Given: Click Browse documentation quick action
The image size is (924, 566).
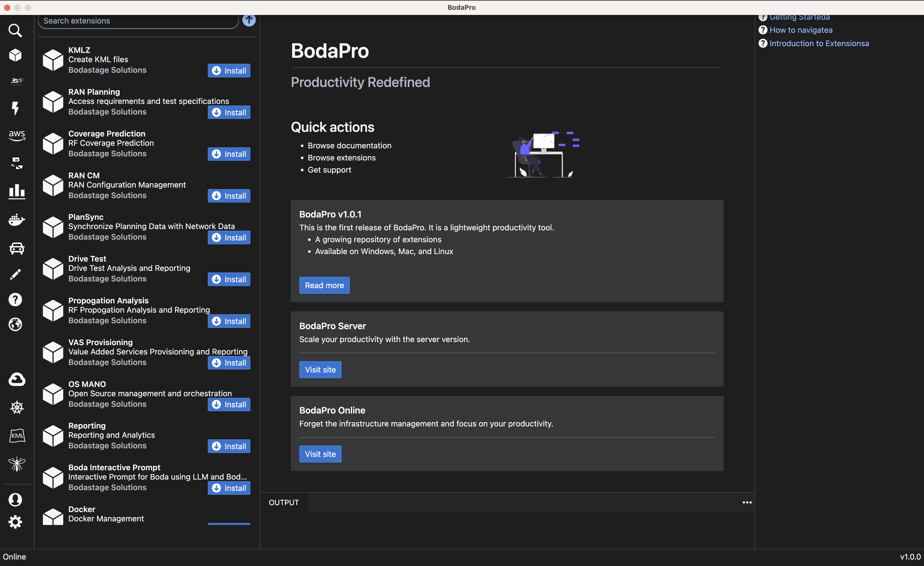Looking at the screenshot, I should click(349, 146).
